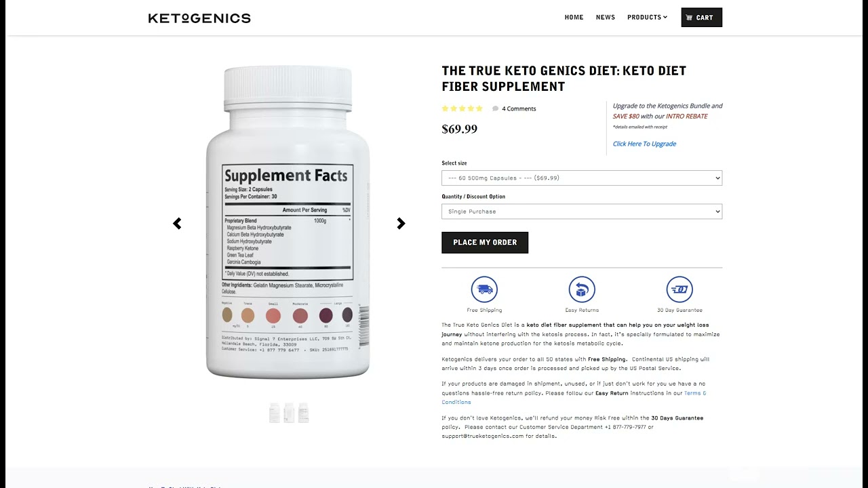Click the next image arrow
This screenshot has height=488, width=868.
point(401,224)
